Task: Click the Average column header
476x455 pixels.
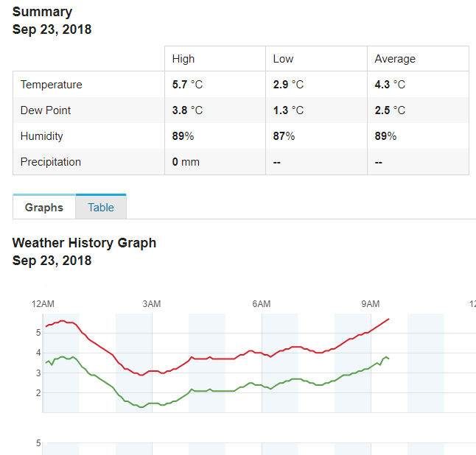Action: click(x=395, y=59)
